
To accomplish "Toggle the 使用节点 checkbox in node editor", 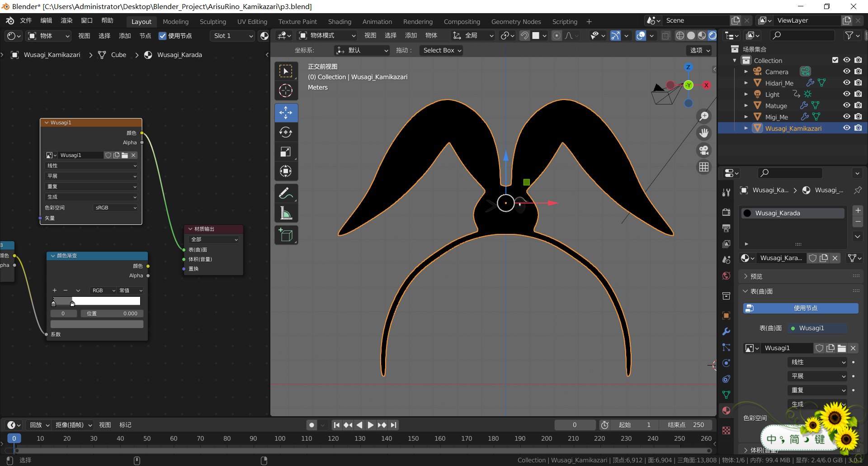I will (x=162, y=36).
